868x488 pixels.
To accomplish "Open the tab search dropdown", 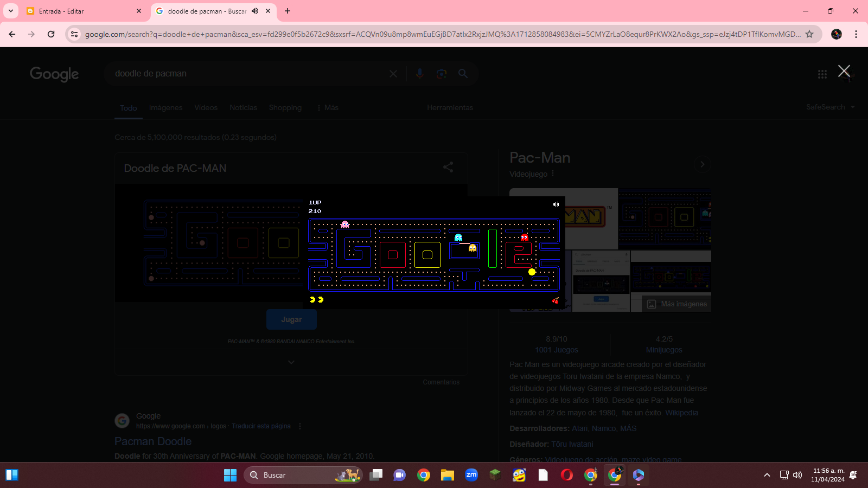I will pos(11,11).
